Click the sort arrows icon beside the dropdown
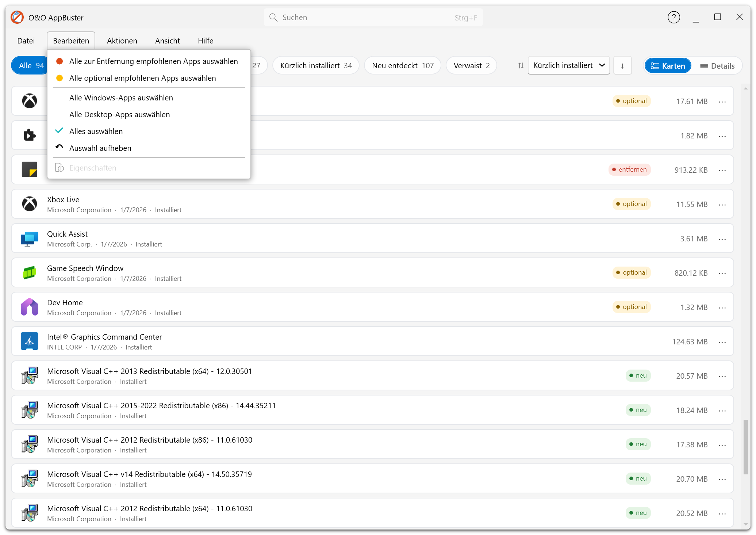The height and width of the screenshot is (535, 756). point(521,66)
